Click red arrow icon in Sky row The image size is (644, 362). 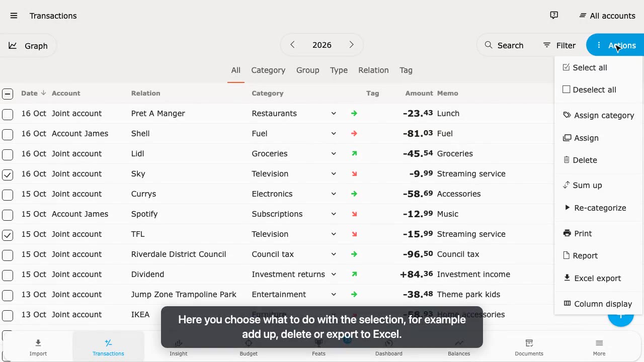pos(354,174)
